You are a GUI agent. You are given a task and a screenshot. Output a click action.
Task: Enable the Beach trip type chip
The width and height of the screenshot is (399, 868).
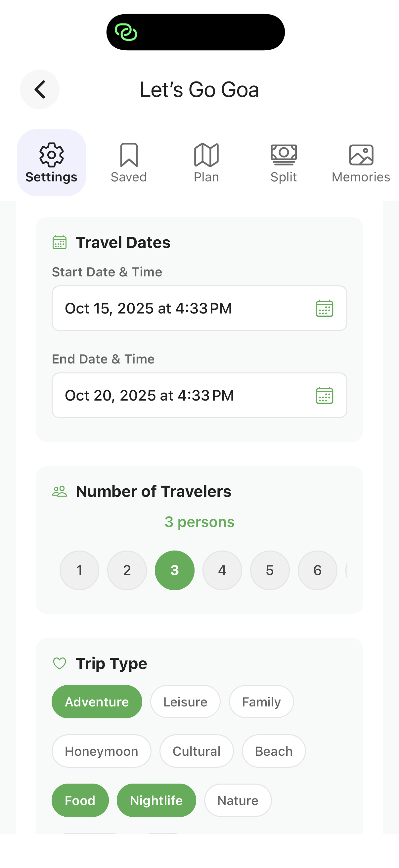tap(273, 751)
